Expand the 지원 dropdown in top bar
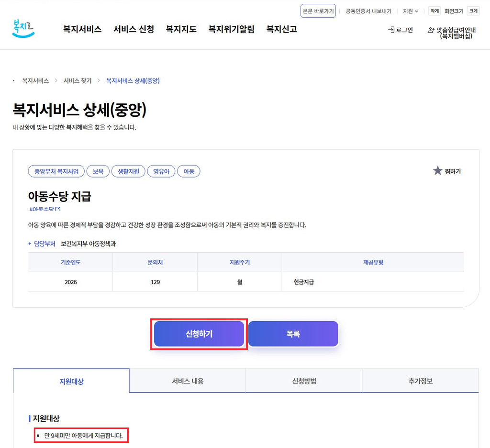 (410, 11)
